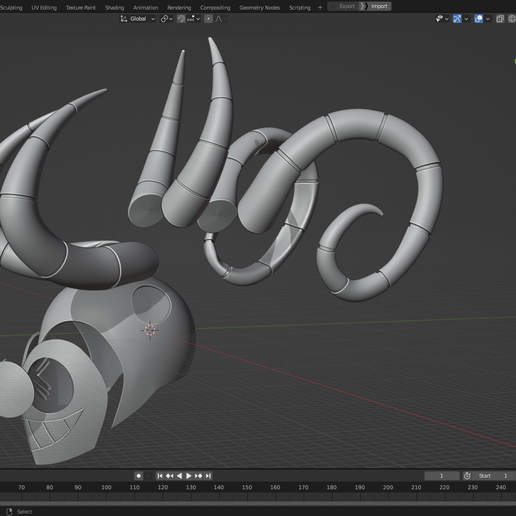Switch to the Geometry Nodes workspace
Image resolution: width=516 pixels, height=516 pixels.
tap(259, 7)
